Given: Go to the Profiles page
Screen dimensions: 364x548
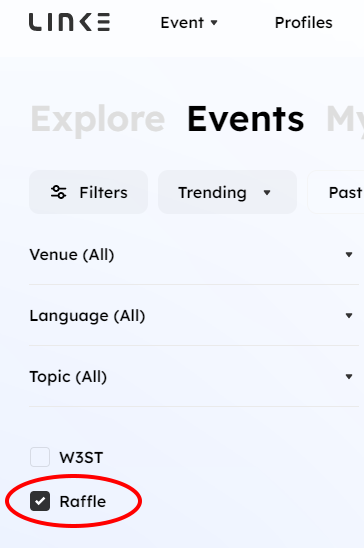Looking at the screenshot, I should coord(303,23).
